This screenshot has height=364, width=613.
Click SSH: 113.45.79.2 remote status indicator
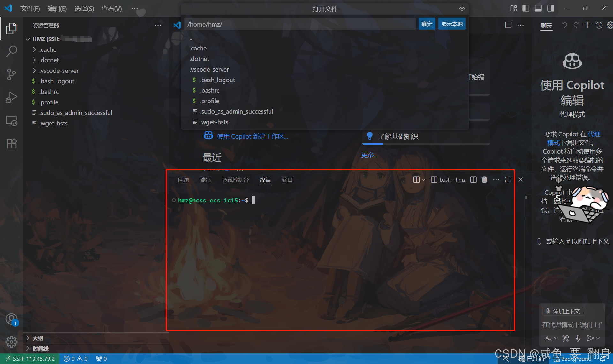(30, 359)
